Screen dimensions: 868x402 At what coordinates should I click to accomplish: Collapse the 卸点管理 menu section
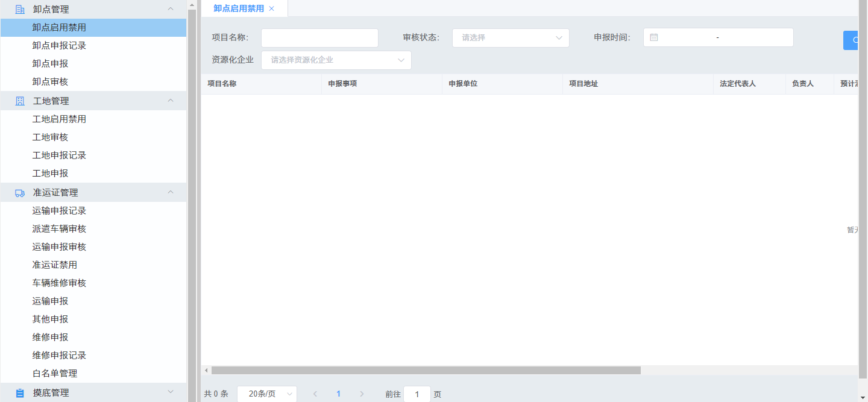170,9
